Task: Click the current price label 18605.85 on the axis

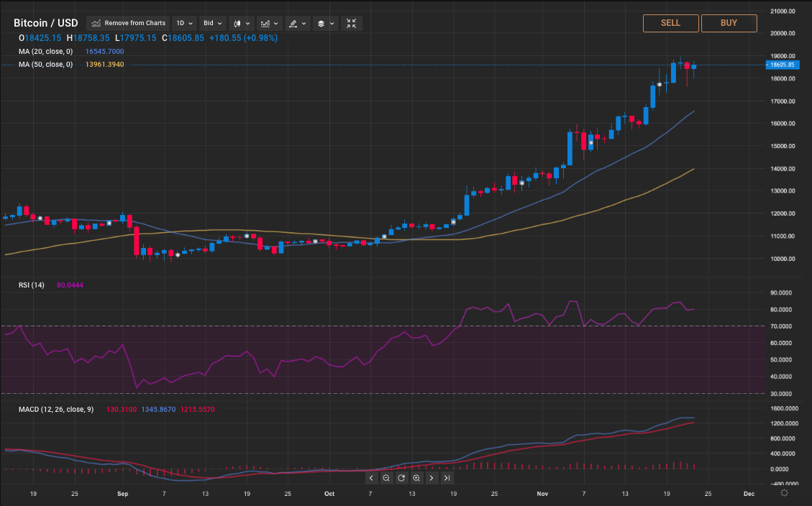Action: pyautogui.click(x=782, y=65)
